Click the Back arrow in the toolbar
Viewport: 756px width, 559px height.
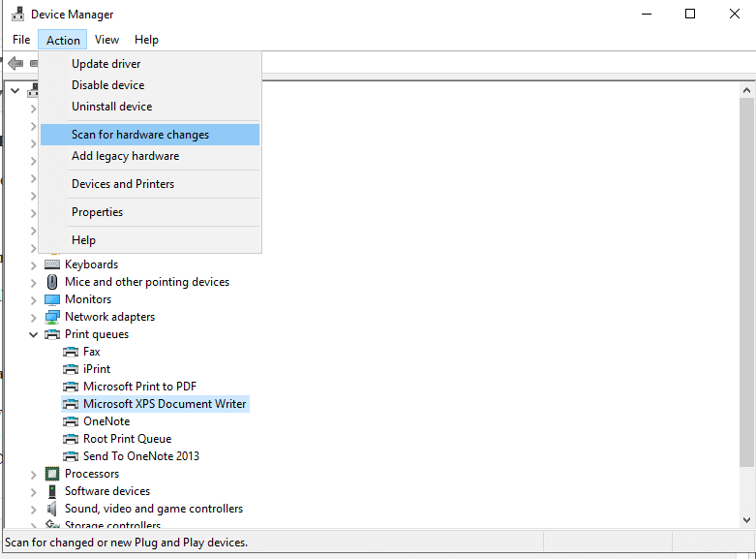pos(15,64)
